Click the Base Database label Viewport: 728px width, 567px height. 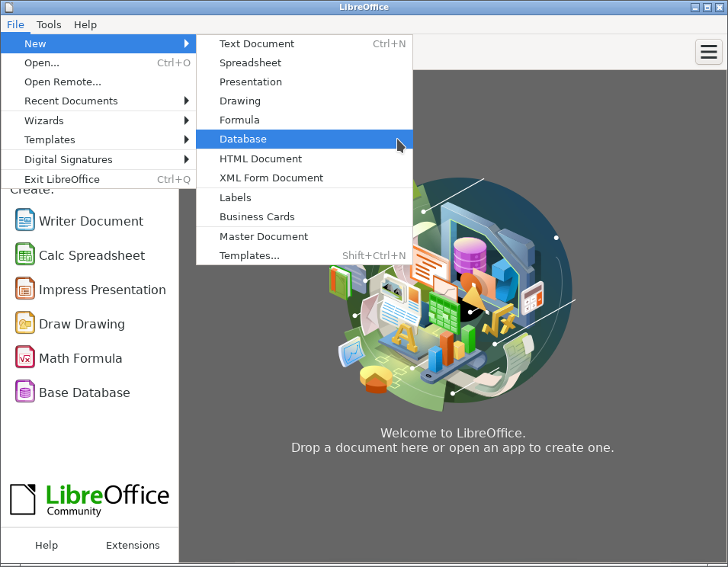(85, 392)
